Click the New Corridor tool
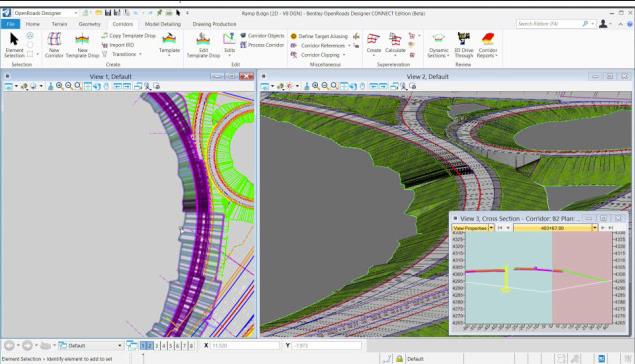The height and width of the screenshot is (364, 635). click(54, 45)
